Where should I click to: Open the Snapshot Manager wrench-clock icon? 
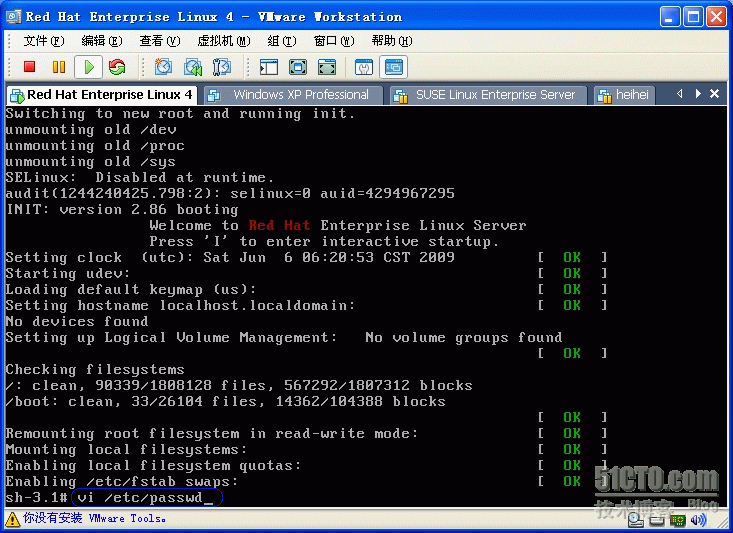[x=222, y=67]
